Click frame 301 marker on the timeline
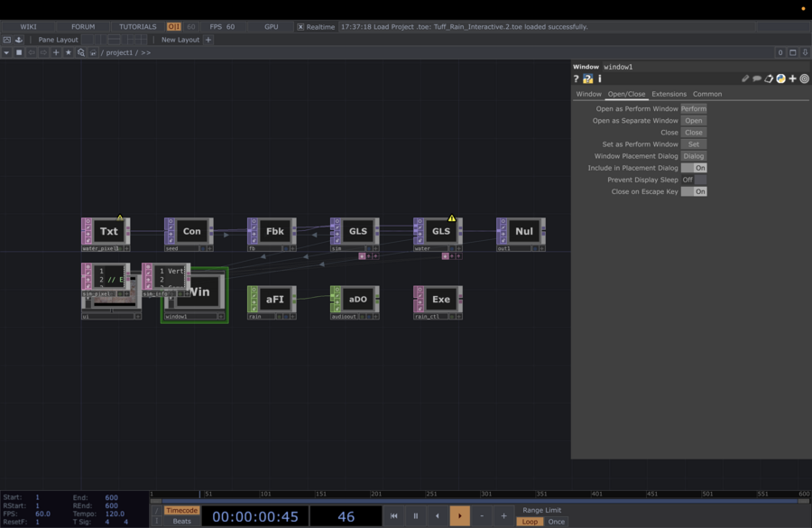This screenshot has height=528, width=812. click(485, 494)
